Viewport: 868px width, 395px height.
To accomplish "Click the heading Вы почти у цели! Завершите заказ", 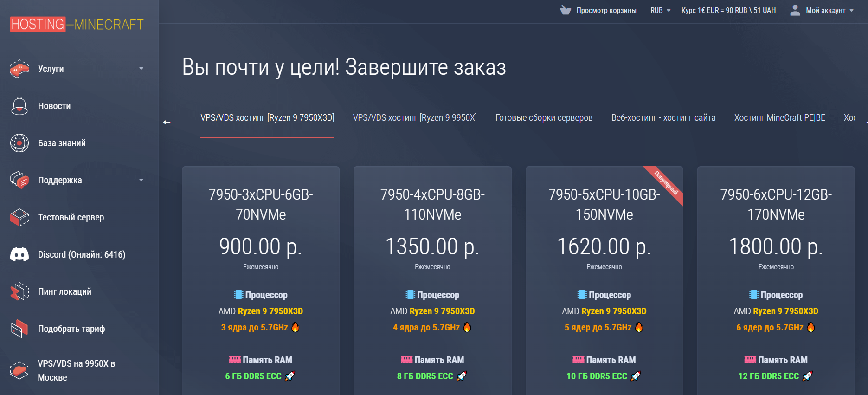I will pos(344,67).
